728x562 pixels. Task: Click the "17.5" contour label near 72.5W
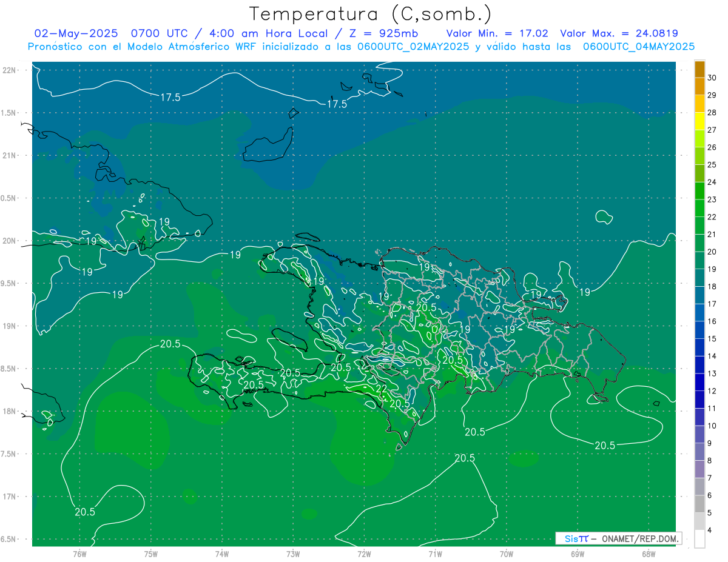(337, 104)
